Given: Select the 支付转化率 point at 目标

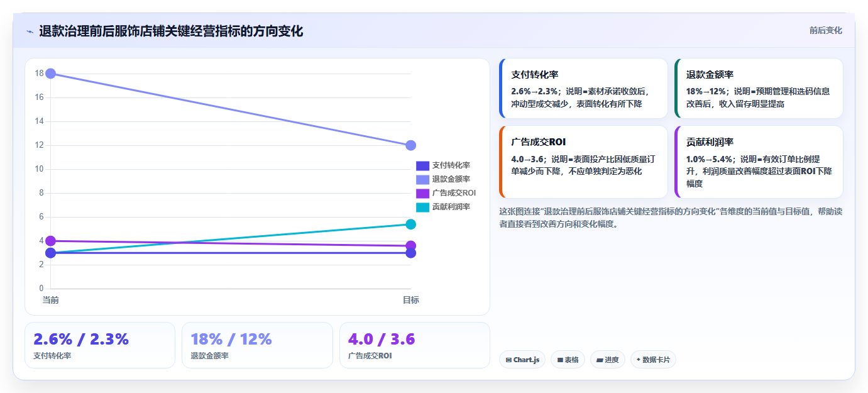Looking at the screenshot, I should [410, 253].
